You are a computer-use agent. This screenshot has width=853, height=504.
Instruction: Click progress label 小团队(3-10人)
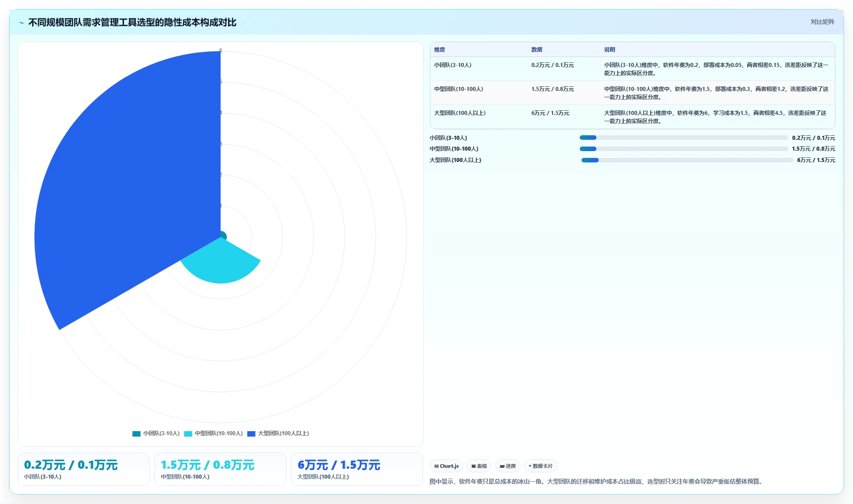click(x=448, y=138)
